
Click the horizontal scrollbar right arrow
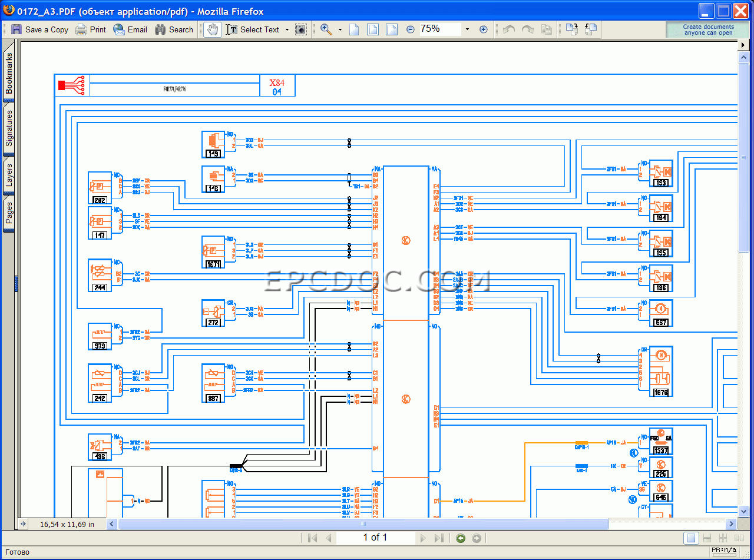coord(732,523)
